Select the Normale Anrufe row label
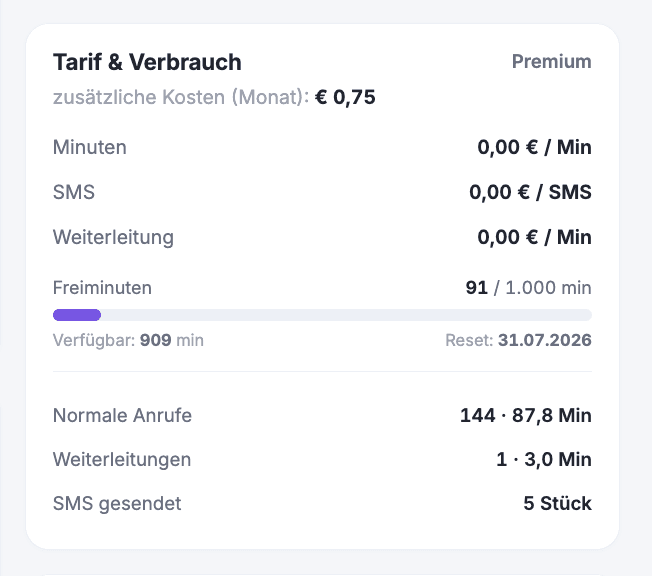The image size is (652, 576). tap(122, 415)
